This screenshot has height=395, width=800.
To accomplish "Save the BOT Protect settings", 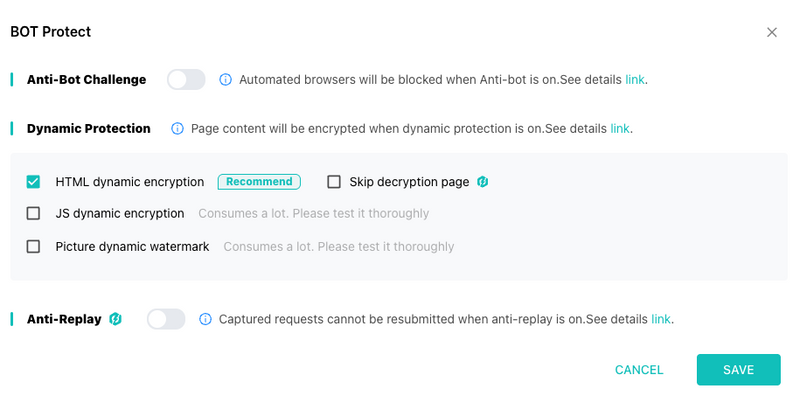I will pyautogui.click(x=738, y=370).
